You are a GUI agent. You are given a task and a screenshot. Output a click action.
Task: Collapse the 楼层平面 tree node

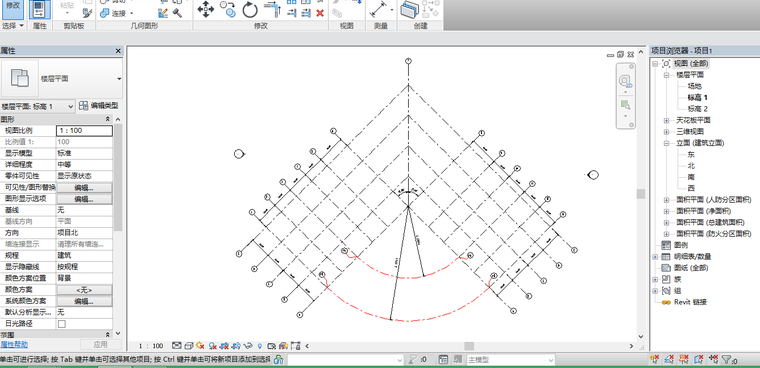pos(666,75)
